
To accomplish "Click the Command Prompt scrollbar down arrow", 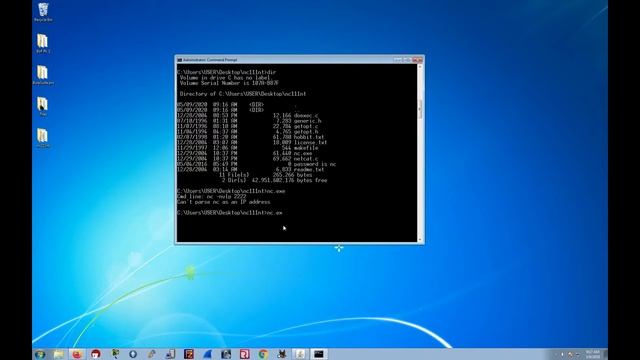I will click(x=420, y=240).
